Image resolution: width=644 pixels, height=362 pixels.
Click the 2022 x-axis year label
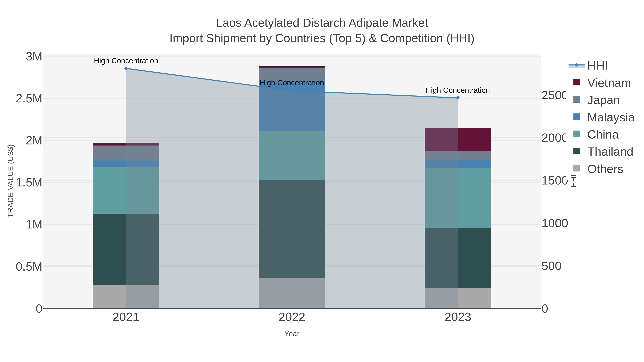[292, 317]
